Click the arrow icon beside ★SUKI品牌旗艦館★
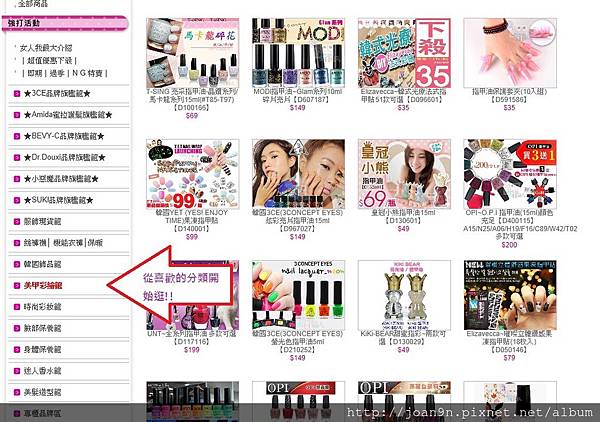This screenshot has height=422, width=600. point(16,200)
